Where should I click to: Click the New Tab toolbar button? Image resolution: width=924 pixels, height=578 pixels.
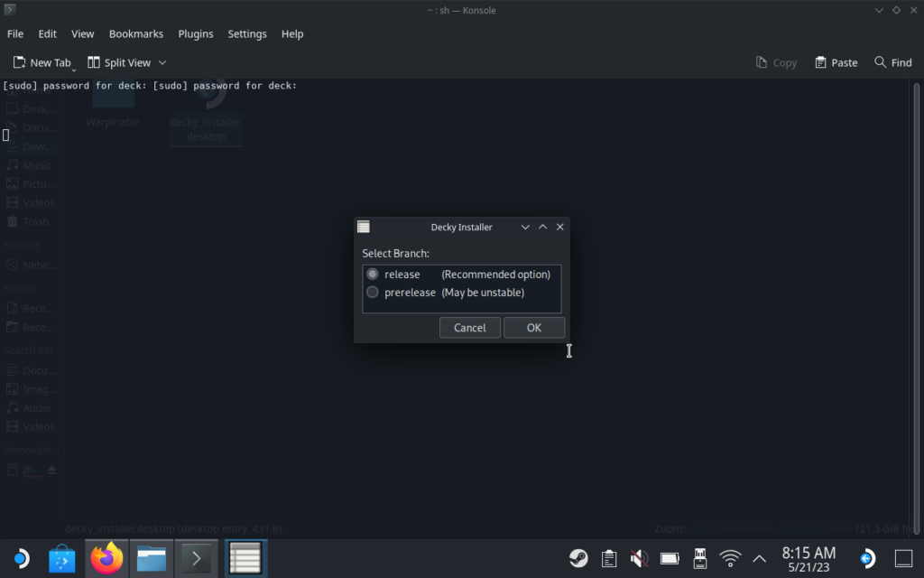pyautogui.click(x=42, y=62)
